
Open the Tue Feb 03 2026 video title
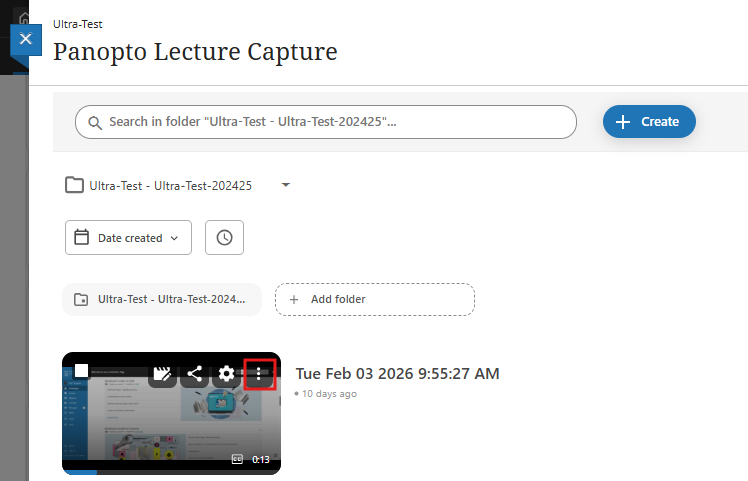click(397, 374)
